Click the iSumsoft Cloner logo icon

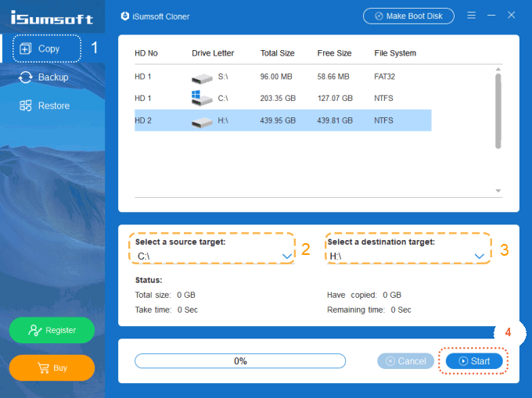125,16
